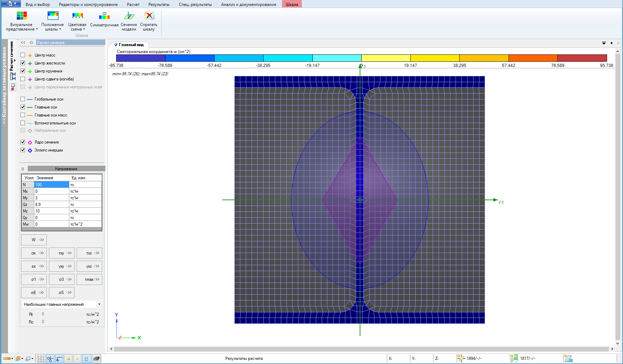Image resolution: width=623 pixels, height=364 pixels.
Task: Enable the Центр масс checkbox
Action: (x=23, y=55)
